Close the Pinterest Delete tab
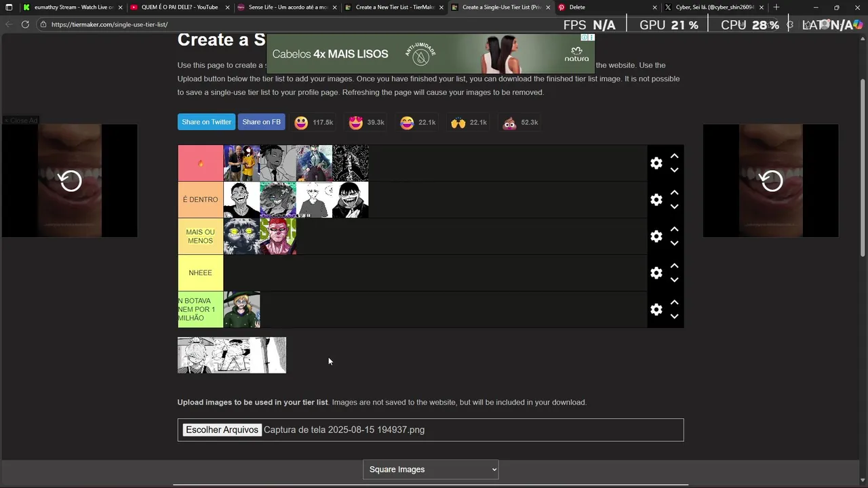868x488 pixels. [654, 7]
